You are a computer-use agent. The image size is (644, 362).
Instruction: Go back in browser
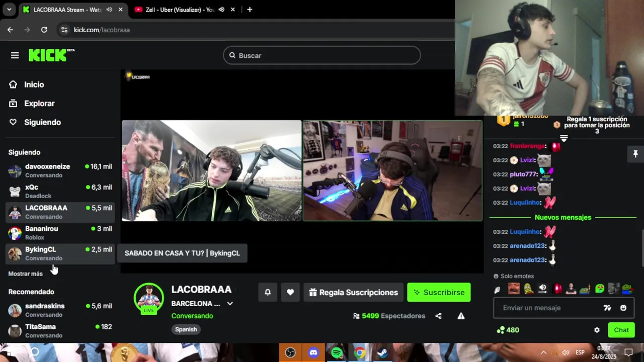10,30
